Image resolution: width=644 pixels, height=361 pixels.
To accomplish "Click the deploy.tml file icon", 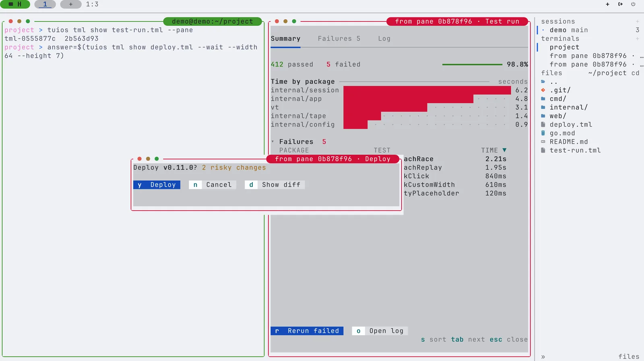I will (543, 124).
